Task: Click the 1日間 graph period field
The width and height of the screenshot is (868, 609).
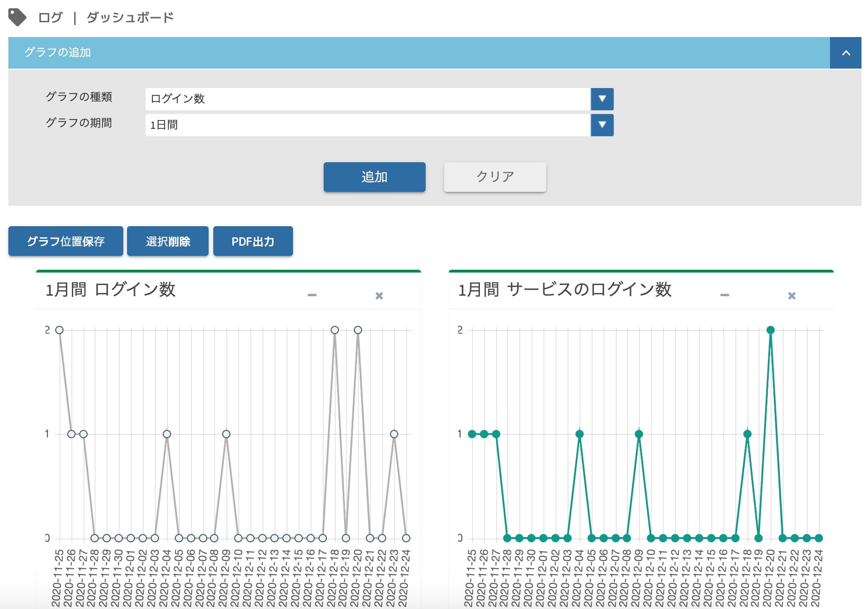Action: [x=368, y=125]
